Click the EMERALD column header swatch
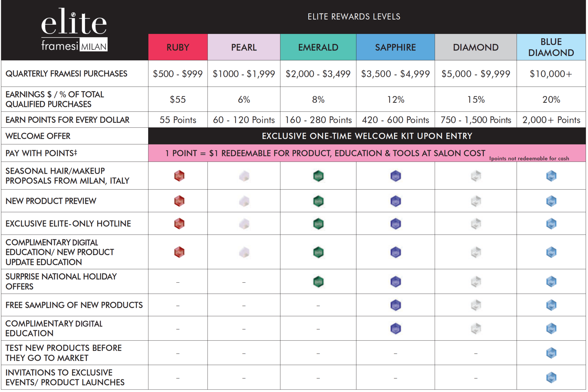Image resolution: width=588 pixels, height=392 pixels. [318, 47]
